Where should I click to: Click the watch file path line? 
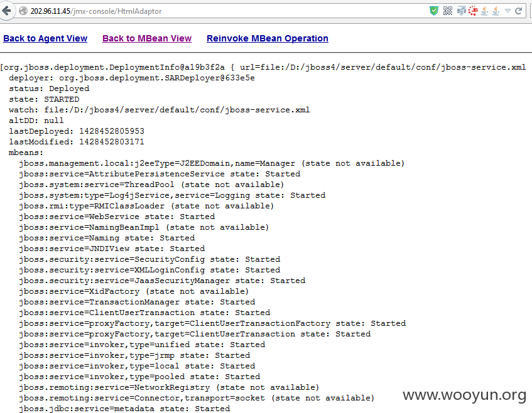pos(159,110)
